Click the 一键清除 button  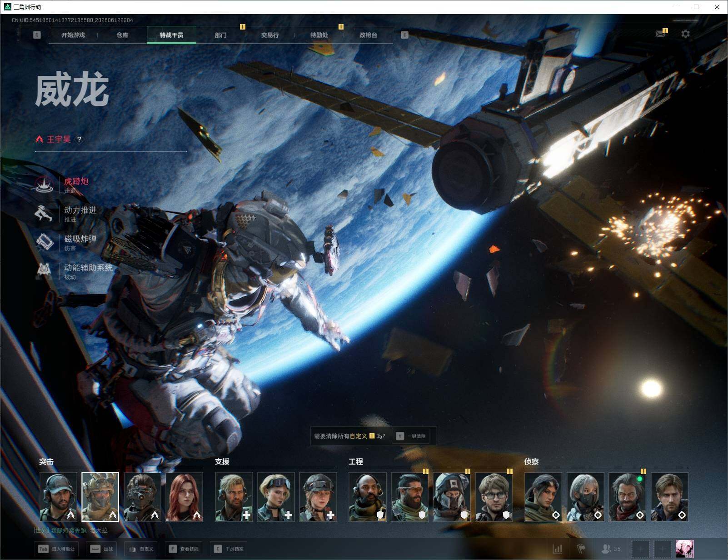(411, 436)
